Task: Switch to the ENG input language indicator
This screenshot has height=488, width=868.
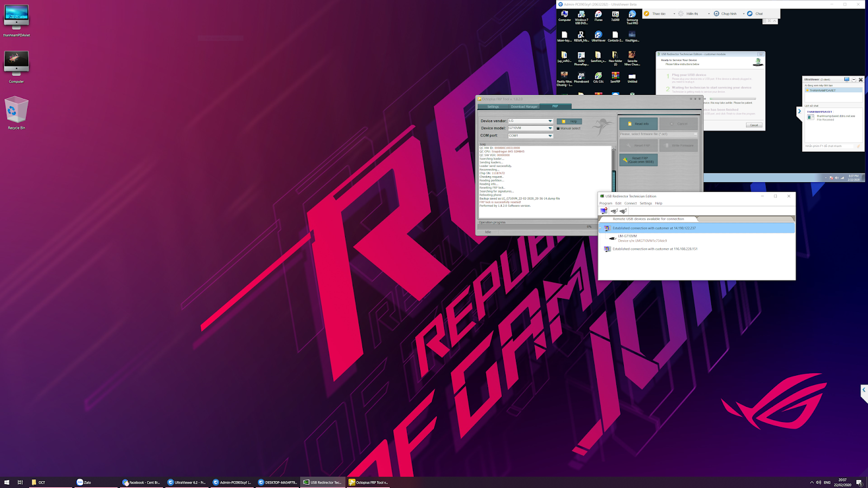Action: coord(827,482)
